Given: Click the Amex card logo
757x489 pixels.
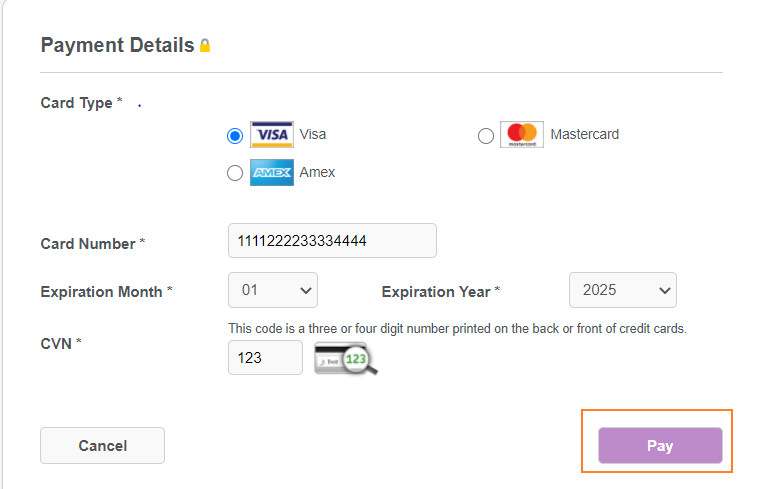Looking at the screenshot, I should click(x=271, y=172).
